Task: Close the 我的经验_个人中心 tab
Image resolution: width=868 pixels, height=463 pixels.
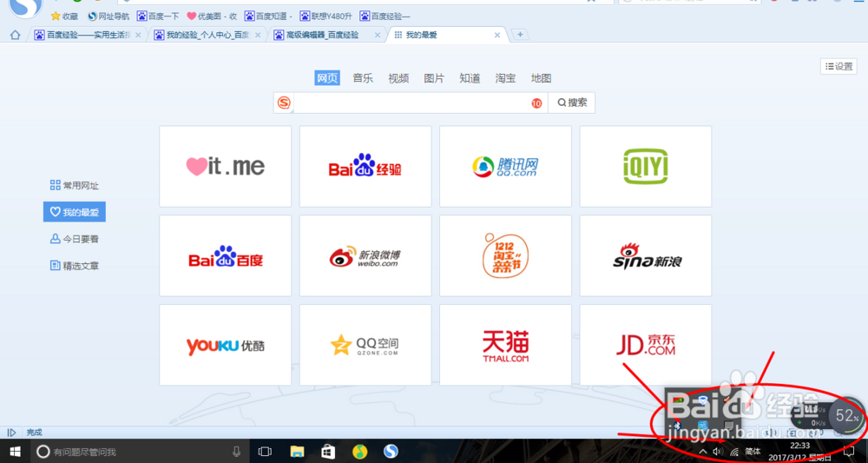Action: [x=258, y=35]
